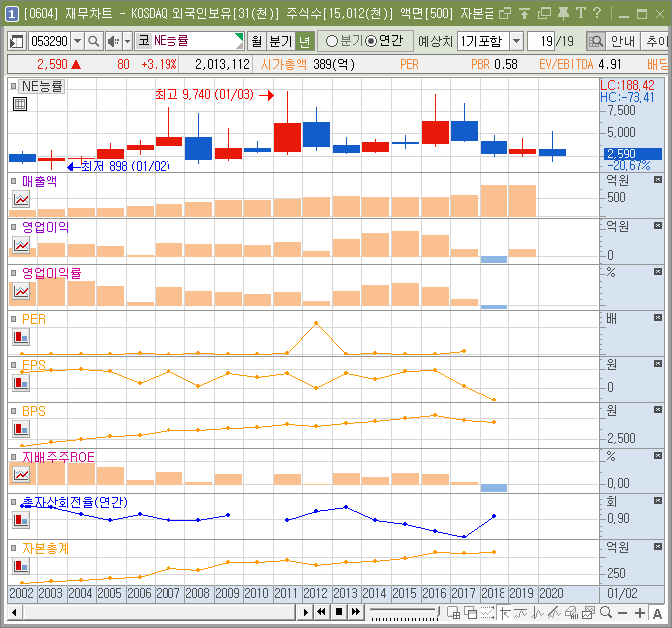
Task: Click the 19 period count field
Action: [x=541, y=42]
